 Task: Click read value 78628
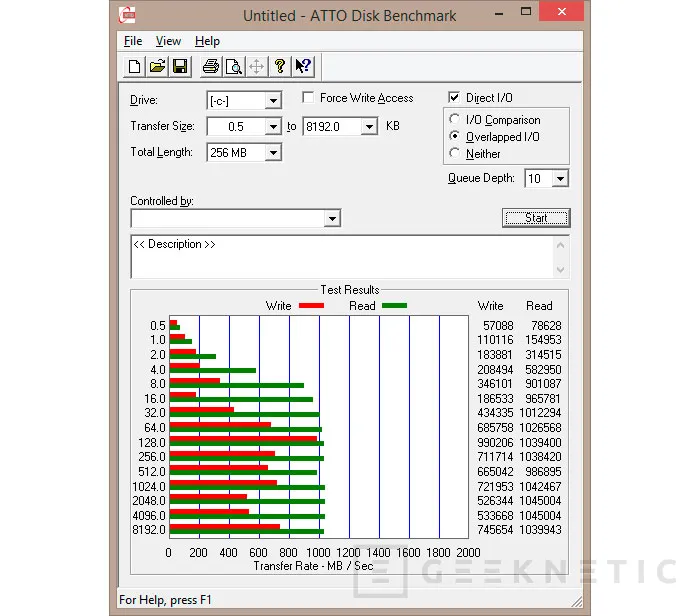[546, 326]
